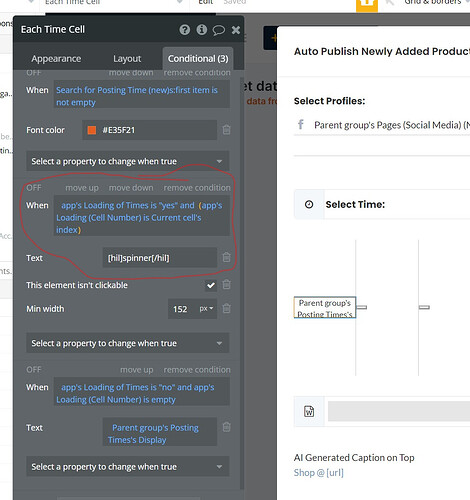Switch to the Appearance tab

pos(56,59)
